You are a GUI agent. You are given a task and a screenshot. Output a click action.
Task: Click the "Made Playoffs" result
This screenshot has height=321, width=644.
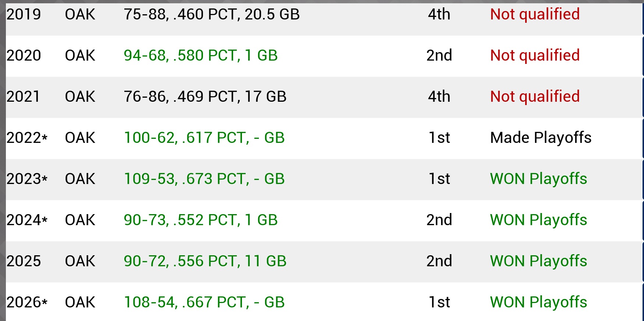[x=541, y=138]
